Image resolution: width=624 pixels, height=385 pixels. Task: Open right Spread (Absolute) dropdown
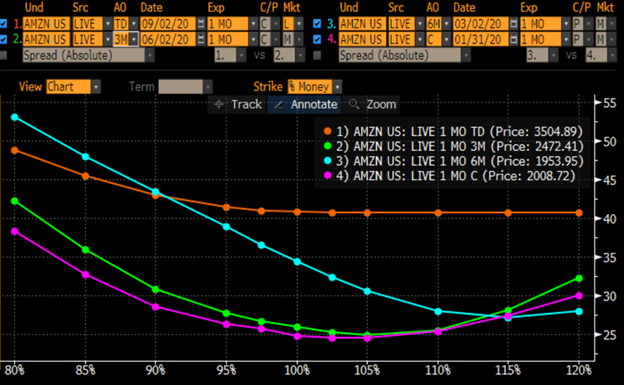(x=465, y=55)
